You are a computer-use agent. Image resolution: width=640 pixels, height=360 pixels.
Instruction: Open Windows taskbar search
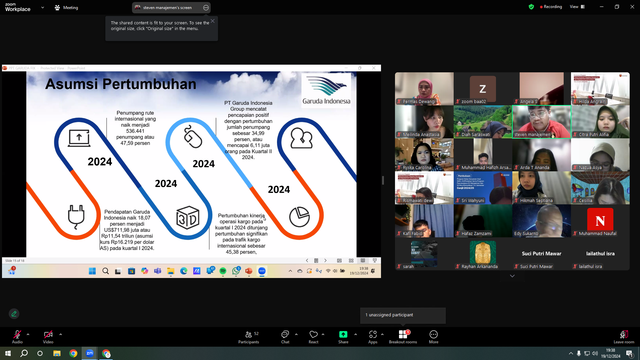[x=24, y=353]
